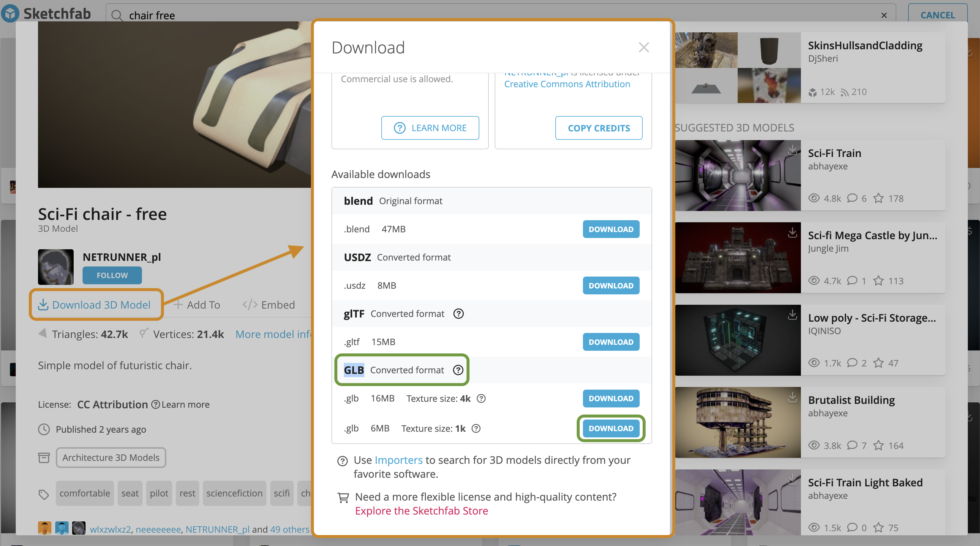This screenshot has width=980, height=546.
Task: Click the star icon on Sci-Fi Train card
Action: tap(878, 198)
